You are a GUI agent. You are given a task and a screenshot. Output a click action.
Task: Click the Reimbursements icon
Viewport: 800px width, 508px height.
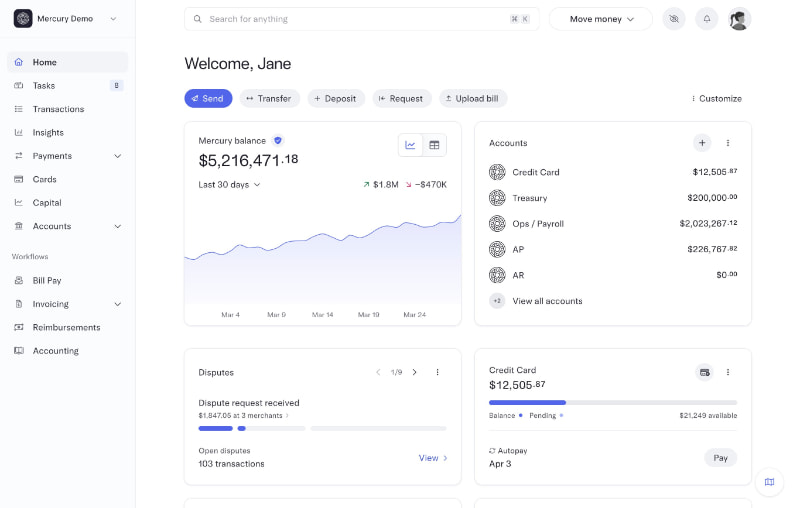pos(19,327)
